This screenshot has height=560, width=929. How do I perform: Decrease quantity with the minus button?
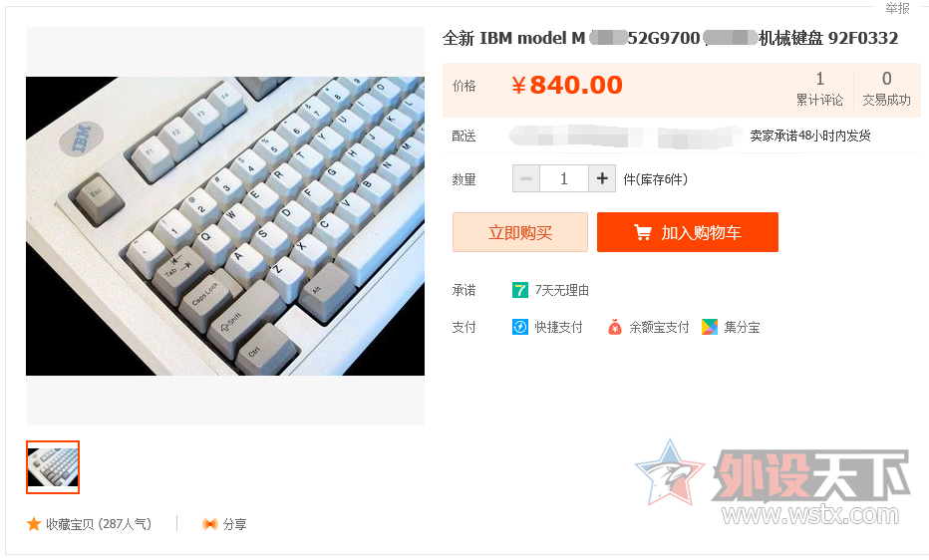(526, 178)
